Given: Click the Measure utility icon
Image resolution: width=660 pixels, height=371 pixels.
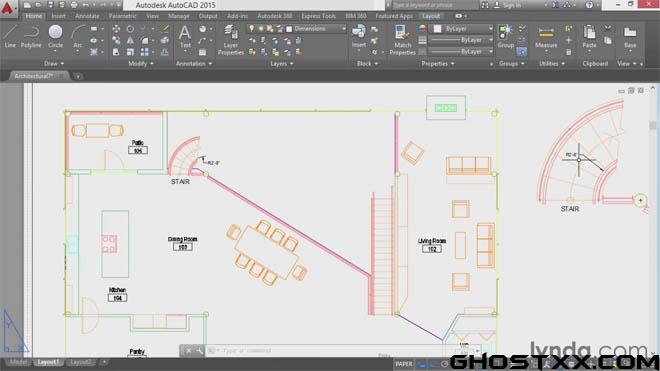Looking at the screenshot, I should pos(546,37).
